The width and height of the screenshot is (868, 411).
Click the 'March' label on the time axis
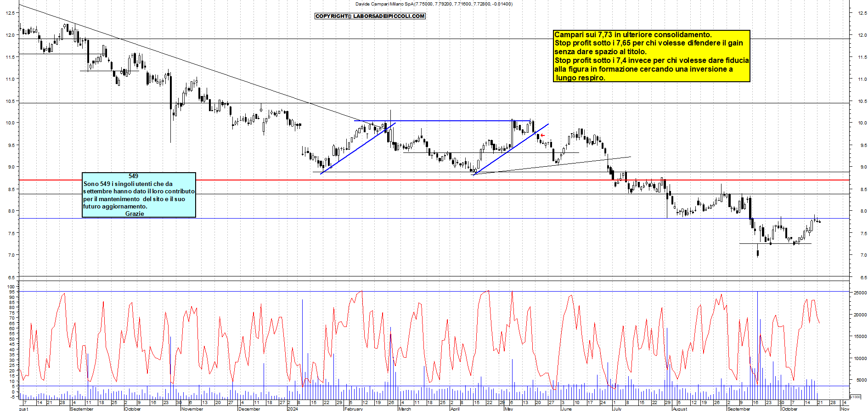click(x=405, y=409)
